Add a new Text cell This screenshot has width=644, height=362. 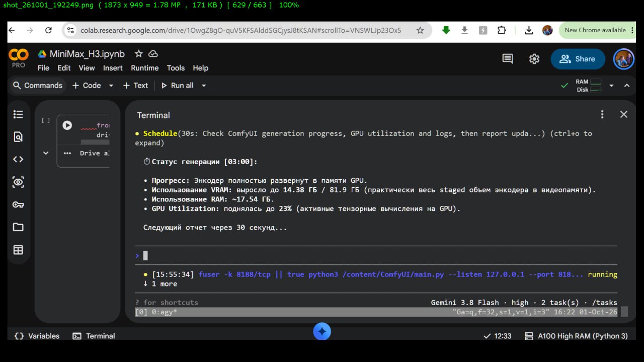point(135,86)
